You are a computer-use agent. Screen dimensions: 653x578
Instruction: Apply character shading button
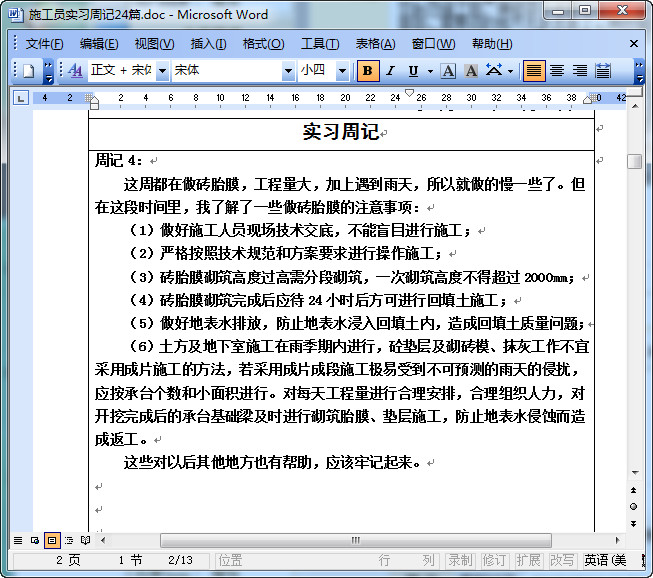pos(471,71)
